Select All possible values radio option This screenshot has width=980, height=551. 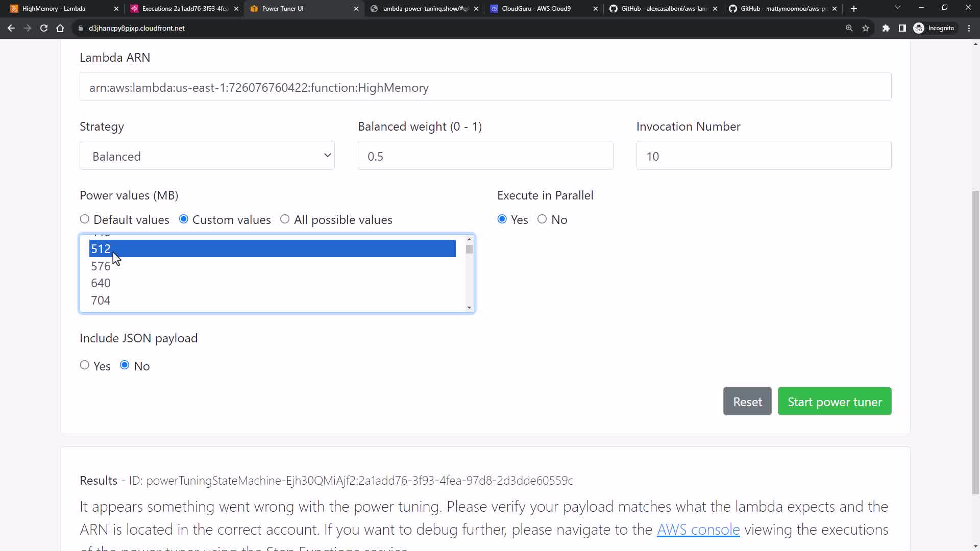[285, 219]
